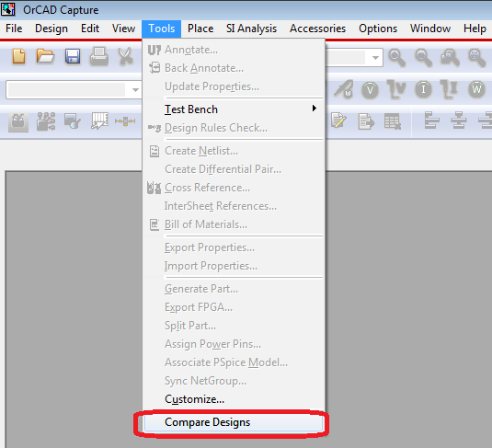Click the yellow component wire icon
This screenshot has height=448, width=492.
click(125, 121)
